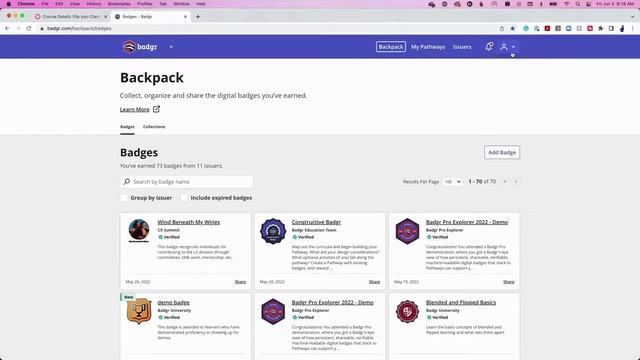Image resolution: width=640 pixels, height=360 pixels.
Task: Click the red Adobe Acrobat extension icon
Action: point(547,28)
